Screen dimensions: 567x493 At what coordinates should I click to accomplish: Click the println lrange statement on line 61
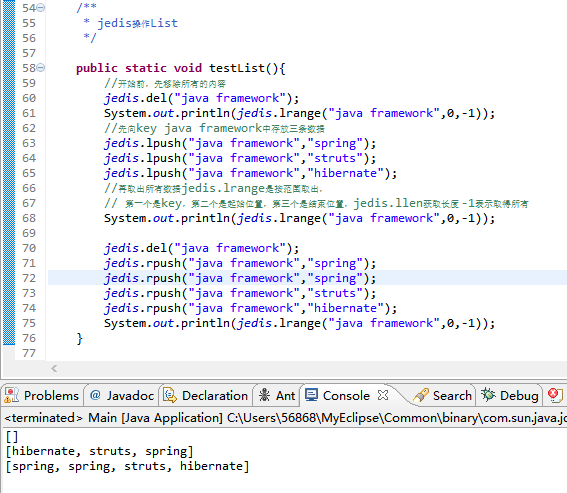pyautogui.click(x=299, y=113)
